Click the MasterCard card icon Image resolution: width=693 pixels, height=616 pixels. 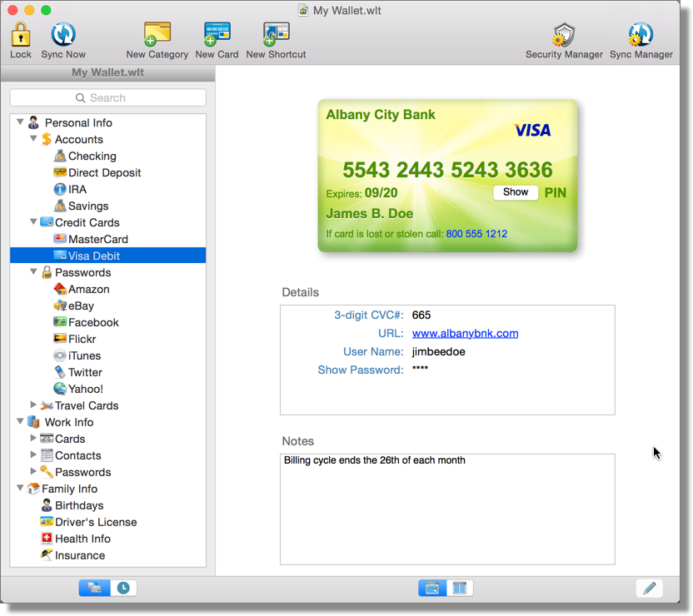[60, 239]
